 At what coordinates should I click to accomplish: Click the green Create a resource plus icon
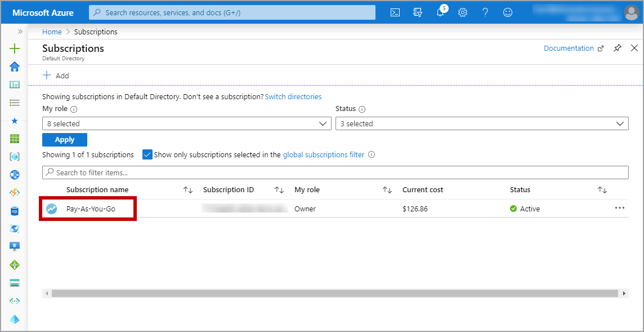point(15,48)
